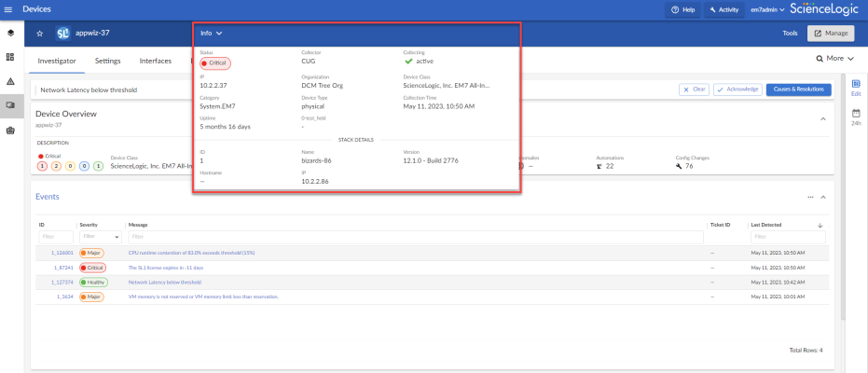Image resolution: width=868 pixels, height=373 pixels.
Task: Switch to the Settings tab
Action: click(x=107, y=61)
